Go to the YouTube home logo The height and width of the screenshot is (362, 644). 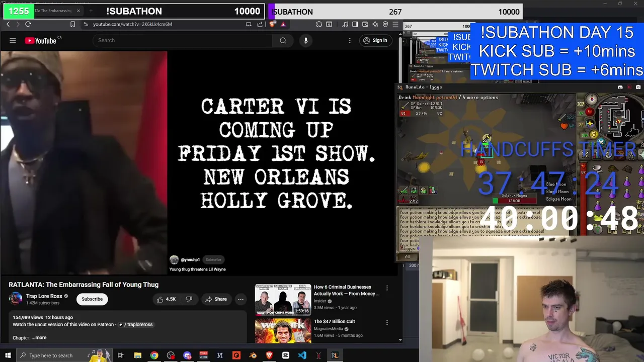pos(40,40)
